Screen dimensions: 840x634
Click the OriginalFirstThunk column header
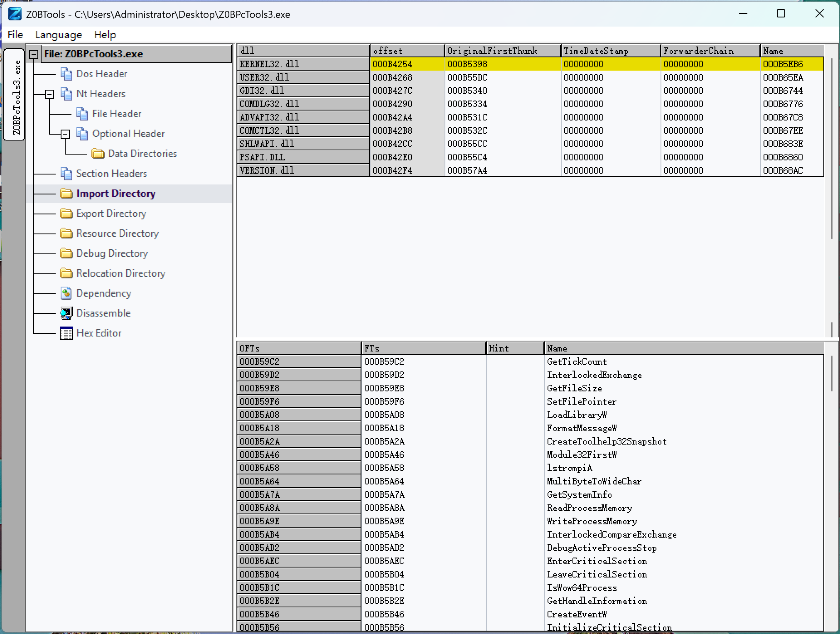[x=503, y=51]
